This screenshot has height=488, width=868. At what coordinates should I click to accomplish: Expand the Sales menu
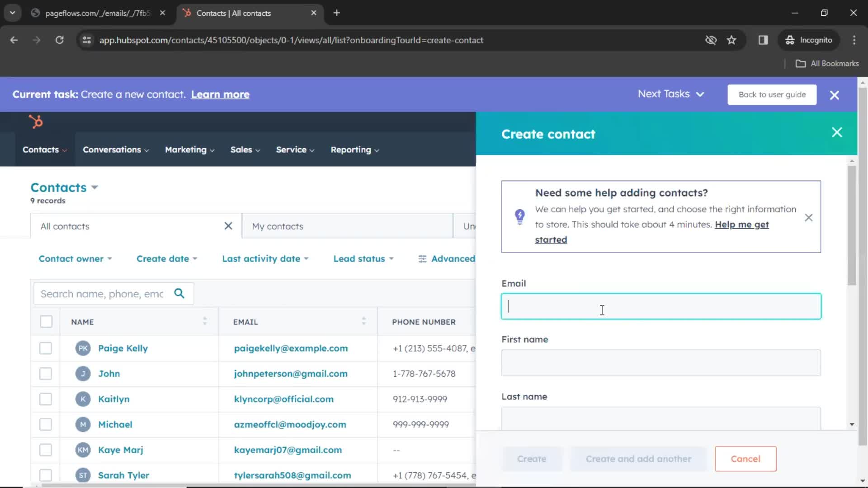(245, 150)
